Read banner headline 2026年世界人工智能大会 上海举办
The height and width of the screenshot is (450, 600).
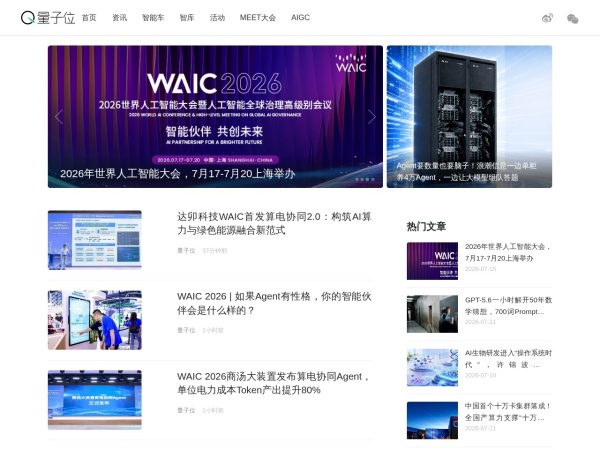click(x=178, y=174)
